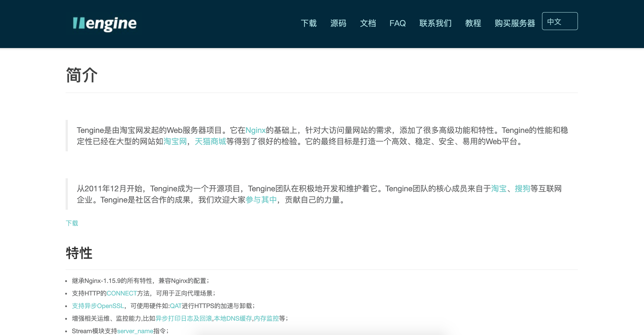644x335 pixels.
Task: Open the 源码 navigation item
Action: (338, 23)
